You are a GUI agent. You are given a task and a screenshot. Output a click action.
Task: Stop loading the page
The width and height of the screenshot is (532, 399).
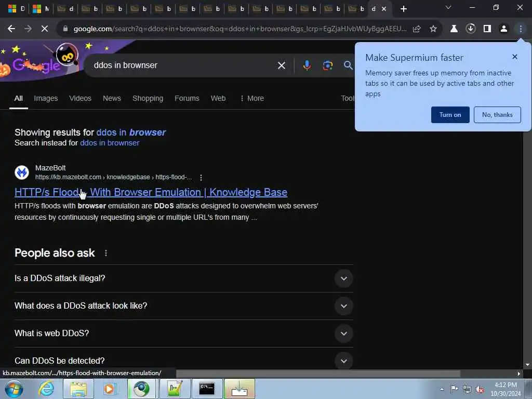pyautogui.click(x=45, y=29)
